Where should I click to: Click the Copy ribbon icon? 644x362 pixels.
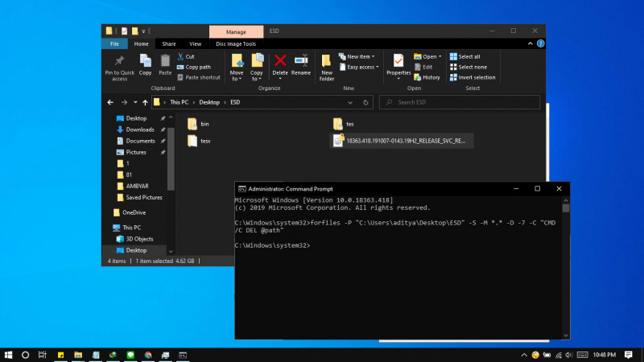pyautogui.click(x=146, y=65)
